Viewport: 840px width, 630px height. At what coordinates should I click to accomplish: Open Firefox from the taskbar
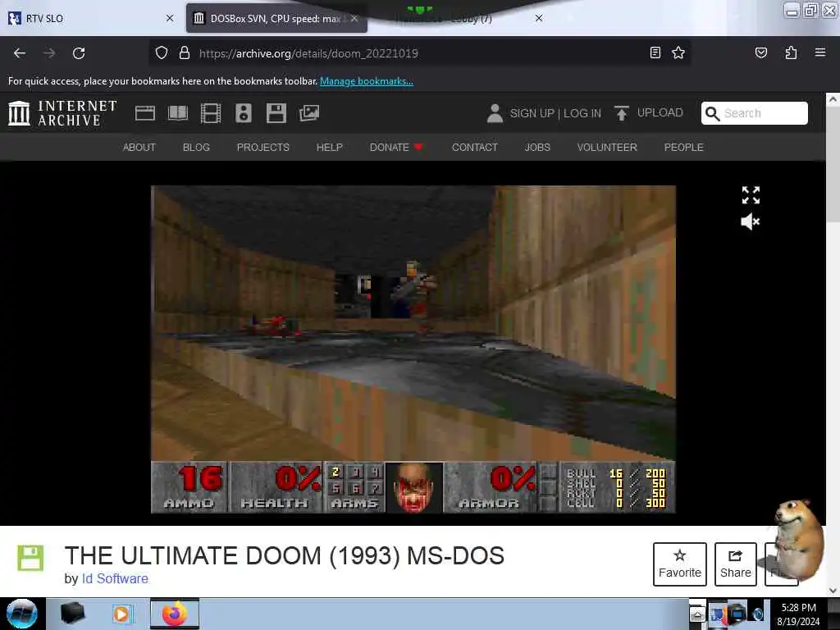(x=175, y=614)
